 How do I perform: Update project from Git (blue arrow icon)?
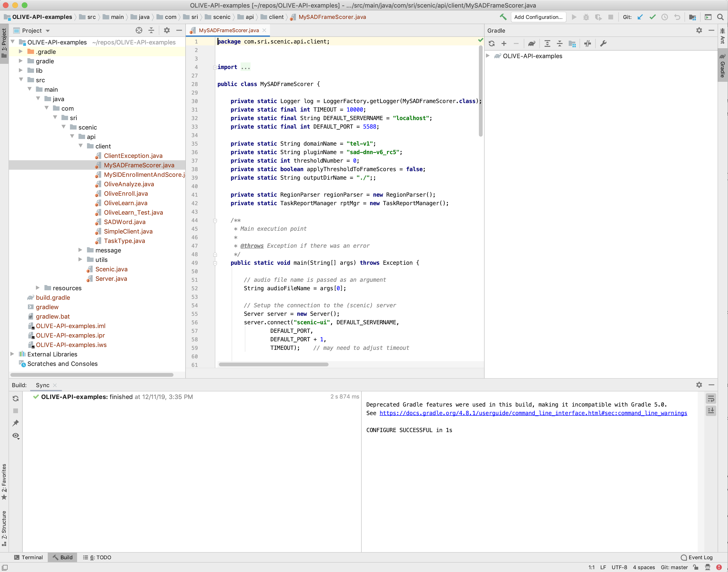pos(640,17)
